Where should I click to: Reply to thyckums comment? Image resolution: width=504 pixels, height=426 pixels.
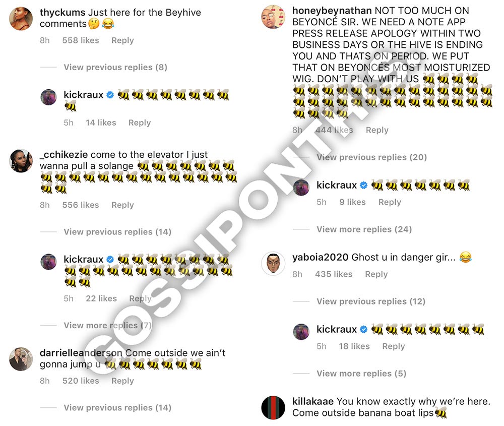[x=122, y=40]
